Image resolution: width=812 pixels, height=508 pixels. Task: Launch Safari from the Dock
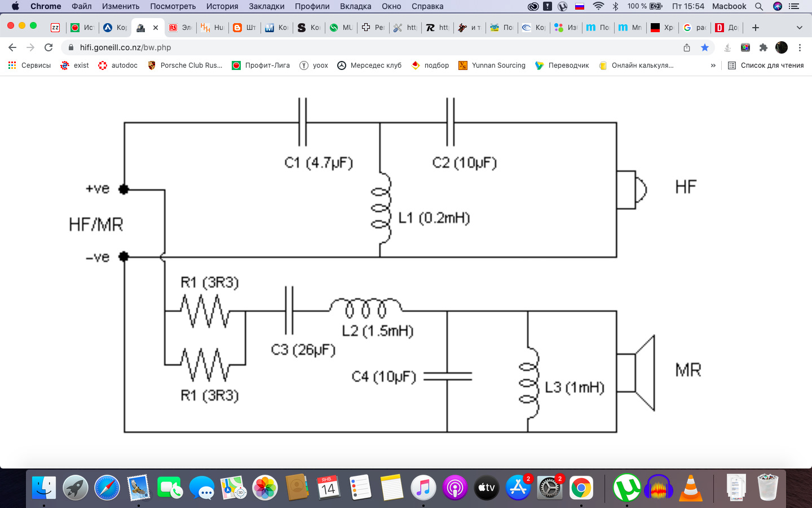[107, 488]
